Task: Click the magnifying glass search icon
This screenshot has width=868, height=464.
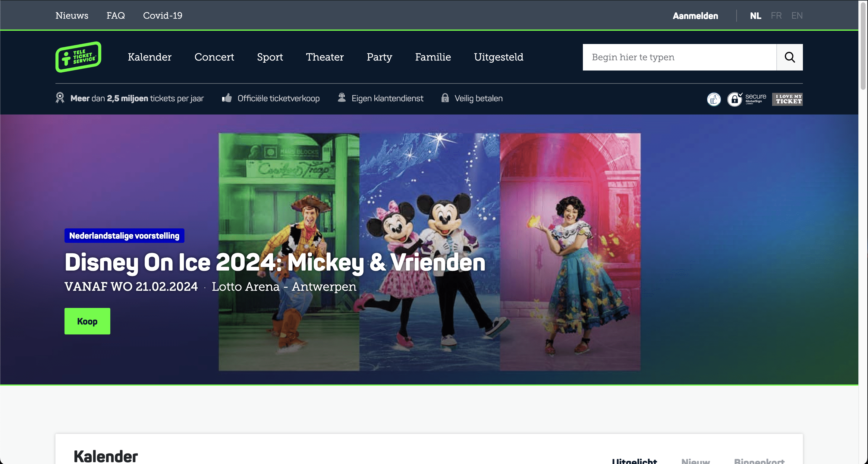Action: coord(790,57)
